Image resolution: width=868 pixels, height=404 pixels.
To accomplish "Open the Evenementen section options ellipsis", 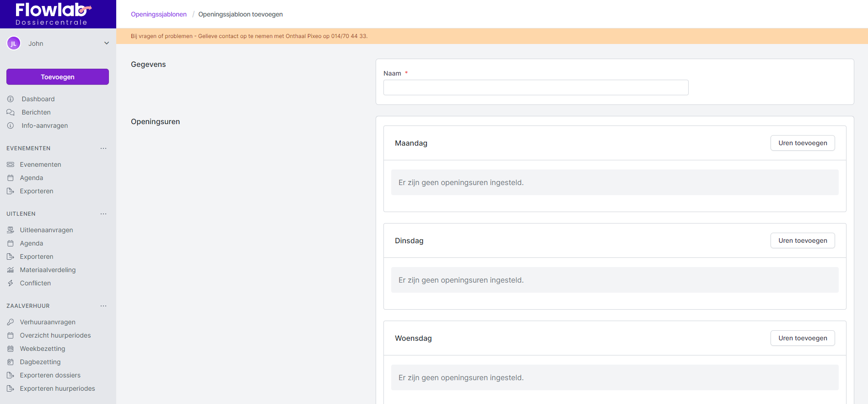I will pyautogui.click(x=103, y=148).
